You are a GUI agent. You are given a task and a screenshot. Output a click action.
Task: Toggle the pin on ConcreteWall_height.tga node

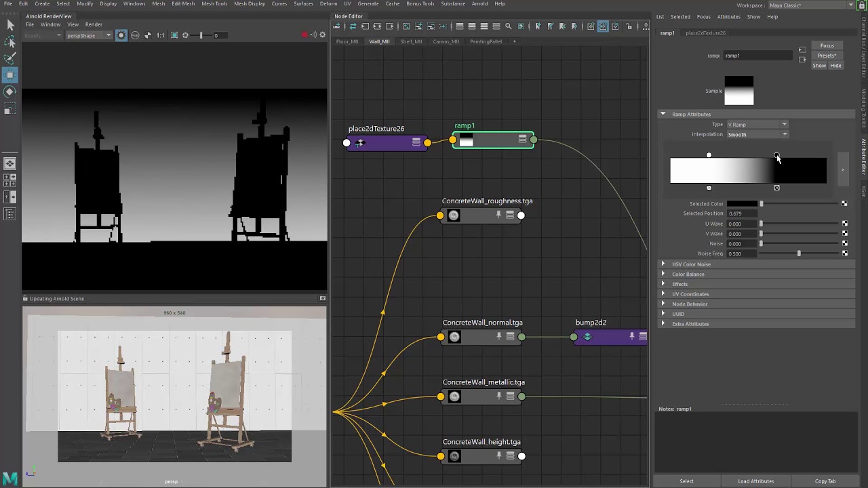[x=499, y=455]
